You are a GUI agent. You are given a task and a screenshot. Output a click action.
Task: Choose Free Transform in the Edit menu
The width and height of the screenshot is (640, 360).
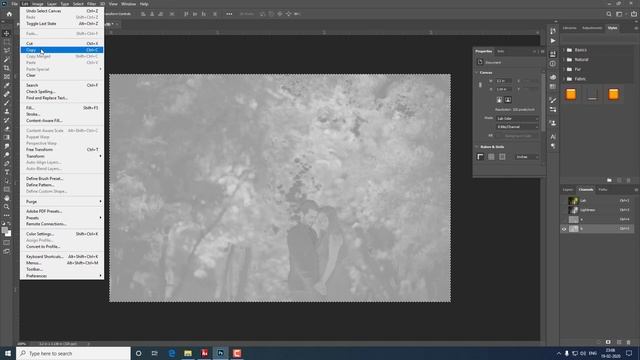tap(62, 149)
